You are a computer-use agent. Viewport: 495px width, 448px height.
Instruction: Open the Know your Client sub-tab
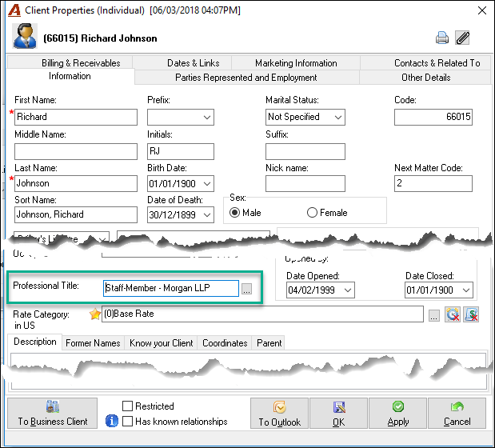(x=161, y=343)
